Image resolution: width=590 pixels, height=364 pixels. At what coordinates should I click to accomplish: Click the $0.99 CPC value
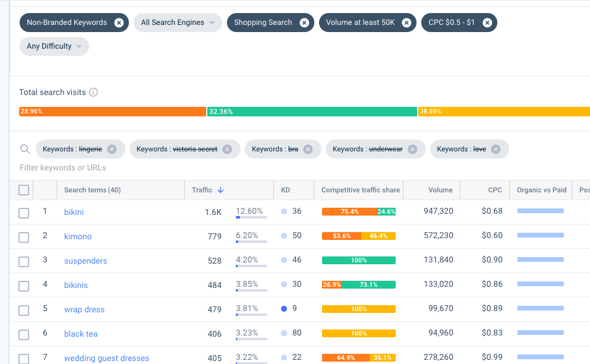point(492,357)
